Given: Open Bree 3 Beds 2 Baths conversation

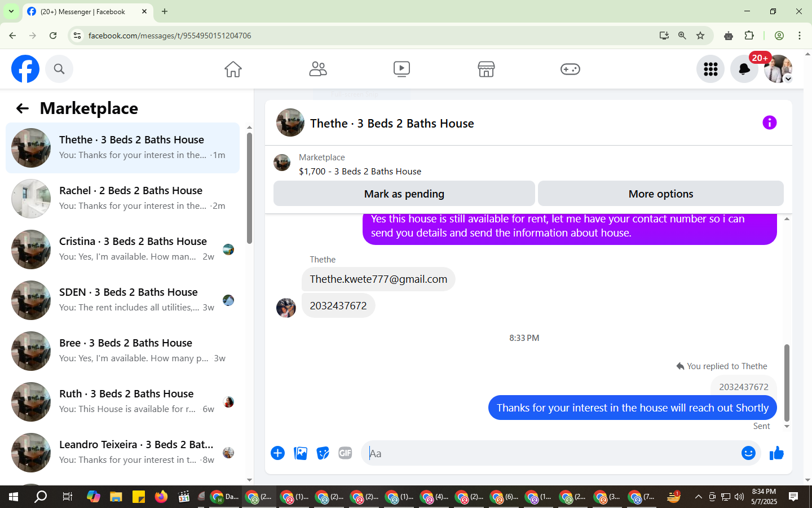Looking at the screenshot, I should tap(122, 351).
